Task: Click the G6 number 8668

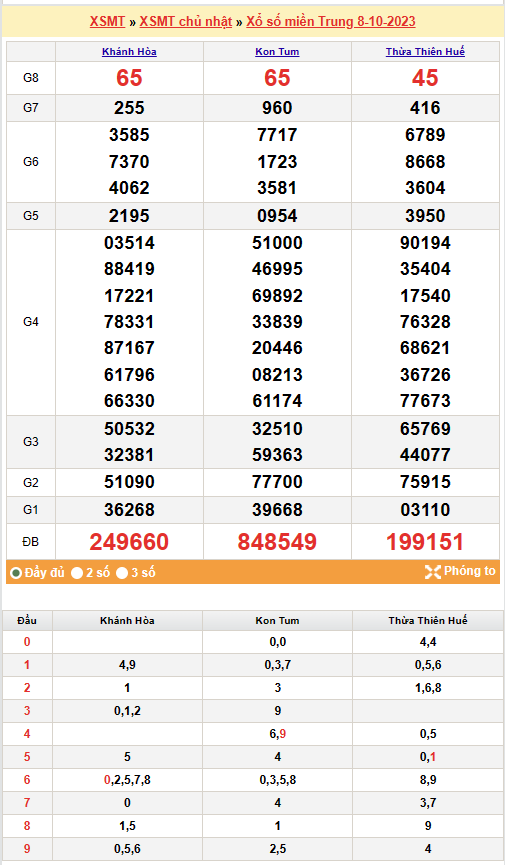Action: (425, 162)
